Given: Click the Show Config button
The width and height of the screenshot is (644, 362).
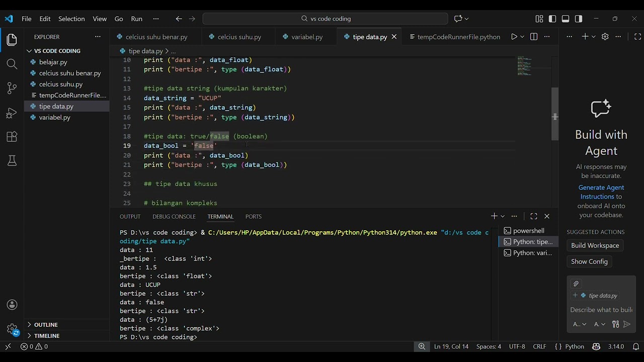Looking at the screenshot, I should coord(589,261).
